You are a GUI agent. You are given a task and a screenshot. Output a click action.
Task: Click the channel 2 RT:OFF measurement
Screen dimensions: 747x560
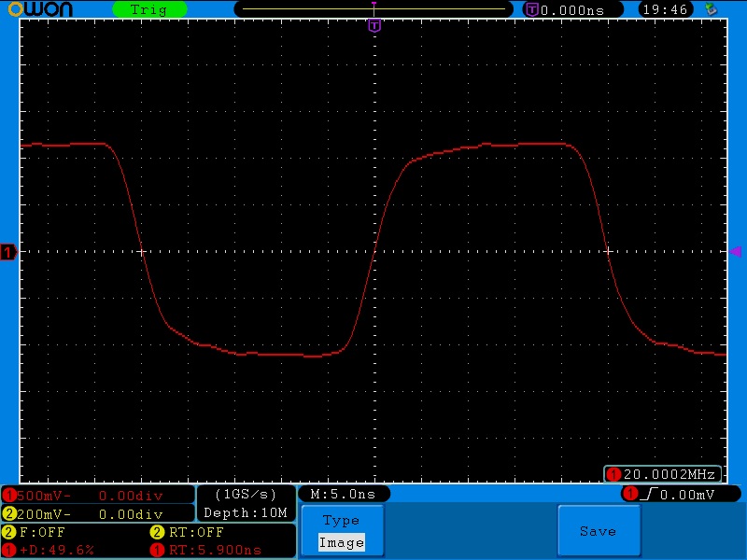(187, 532)
